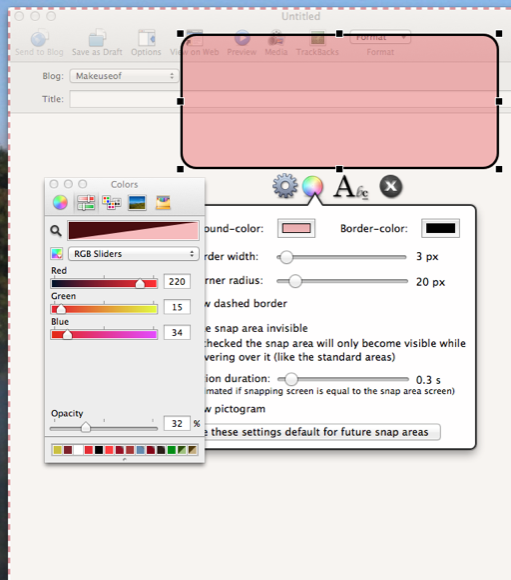Open the snap area font settings icon
The width and height of the screenshot is (511, 580).
pos(351,187)
